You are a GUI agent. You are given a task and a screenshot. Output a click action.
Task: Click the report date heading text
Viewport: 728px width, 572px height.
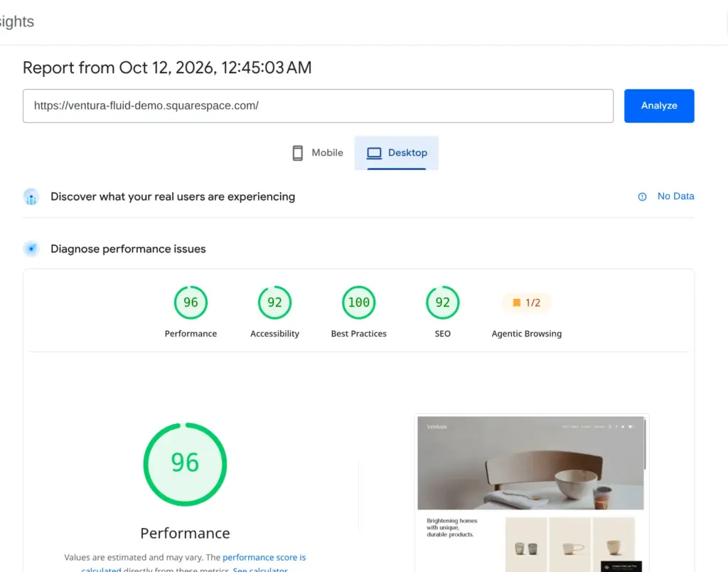pyautogui.click(x=167, y=68)
